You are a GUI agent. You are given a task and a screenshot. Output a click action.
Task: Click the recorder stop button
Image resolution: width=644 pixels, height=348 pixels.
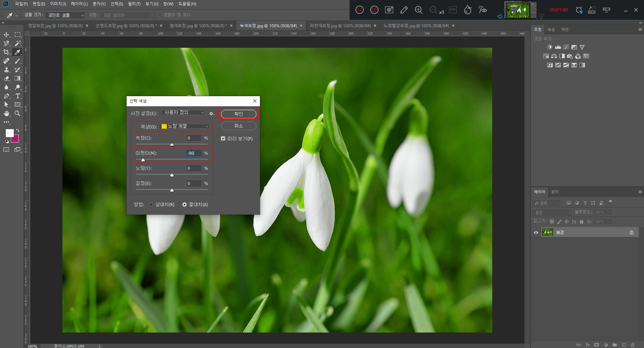[x=374, y=10]
